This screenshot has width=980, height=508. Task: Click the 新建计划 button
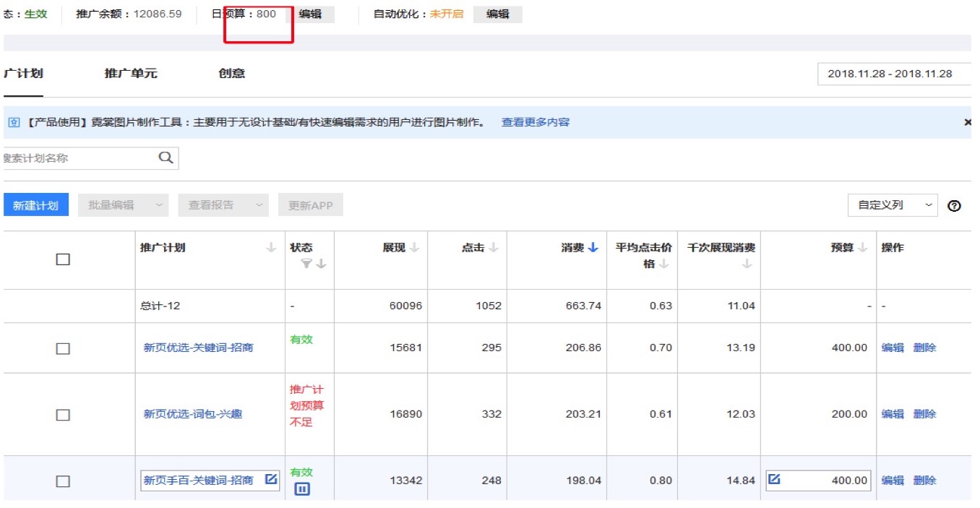[x=35, y=205]
